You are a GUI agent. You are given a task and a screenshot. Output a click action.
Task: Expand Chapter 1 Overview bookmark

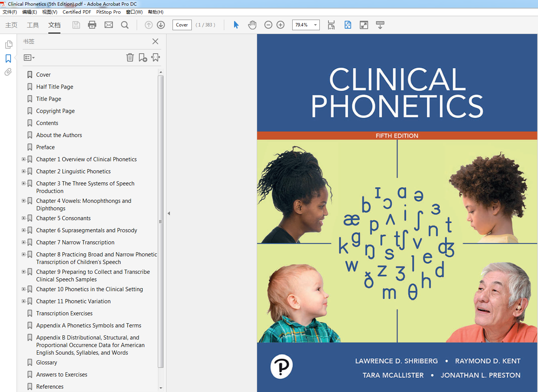[23, 159]
